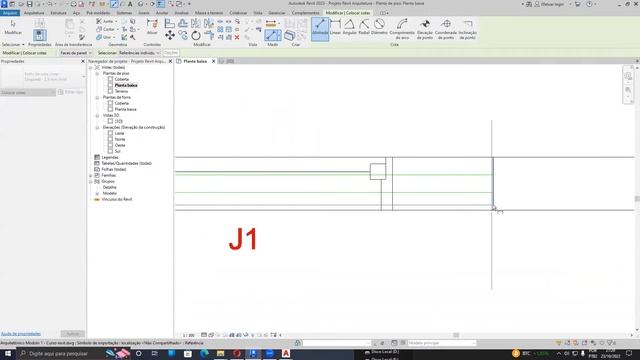Choose the Radial dimension tool

pyautogui.click(x=364, y=27)
